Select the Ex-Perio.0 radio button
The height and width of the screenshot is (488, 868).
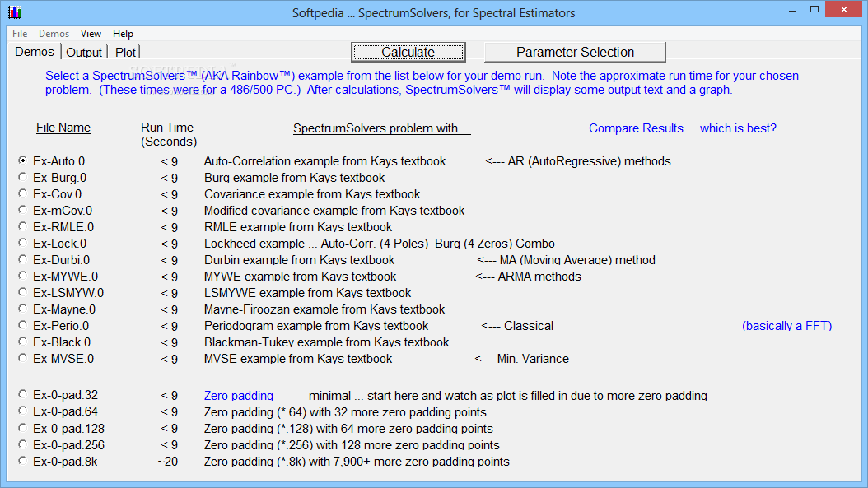click(x=23, y=325)
